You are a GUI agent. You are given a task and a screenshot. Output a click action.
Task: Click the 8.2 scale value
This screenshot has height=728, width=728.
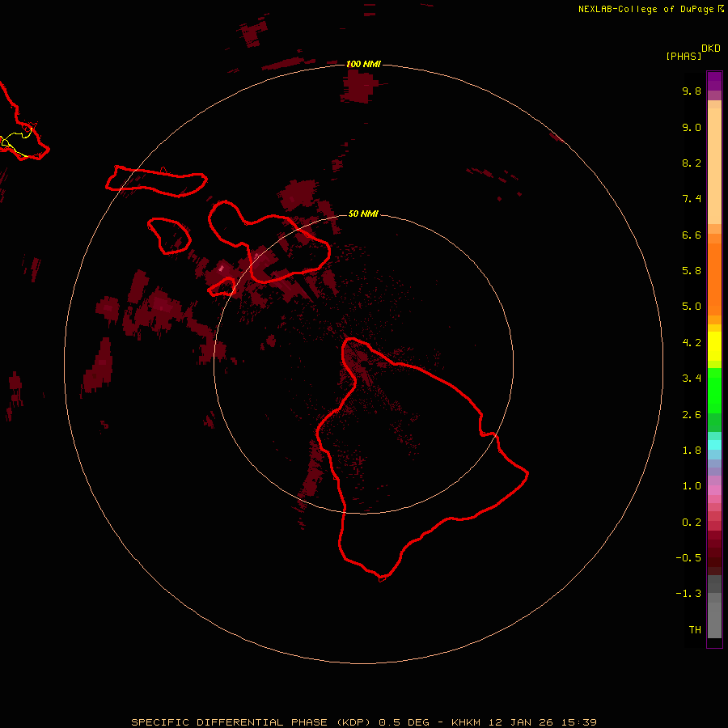[692, 163]
